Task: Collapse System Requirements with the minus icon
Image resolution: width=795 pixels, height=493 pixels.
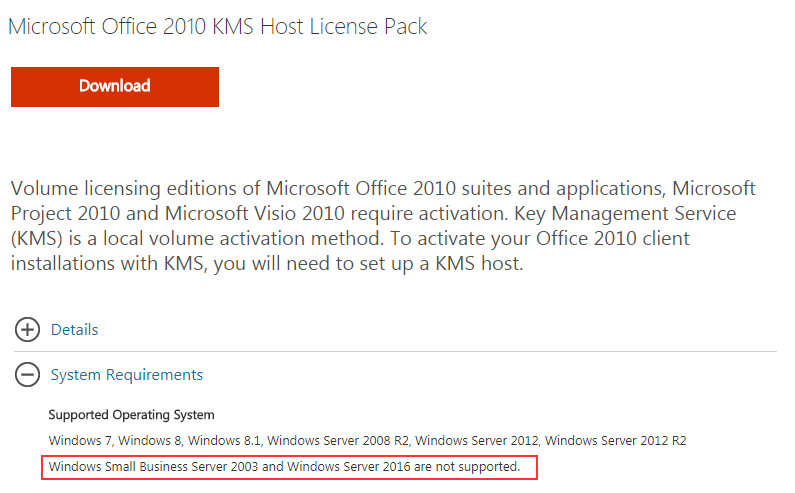Action: click(x=27, y=375)
